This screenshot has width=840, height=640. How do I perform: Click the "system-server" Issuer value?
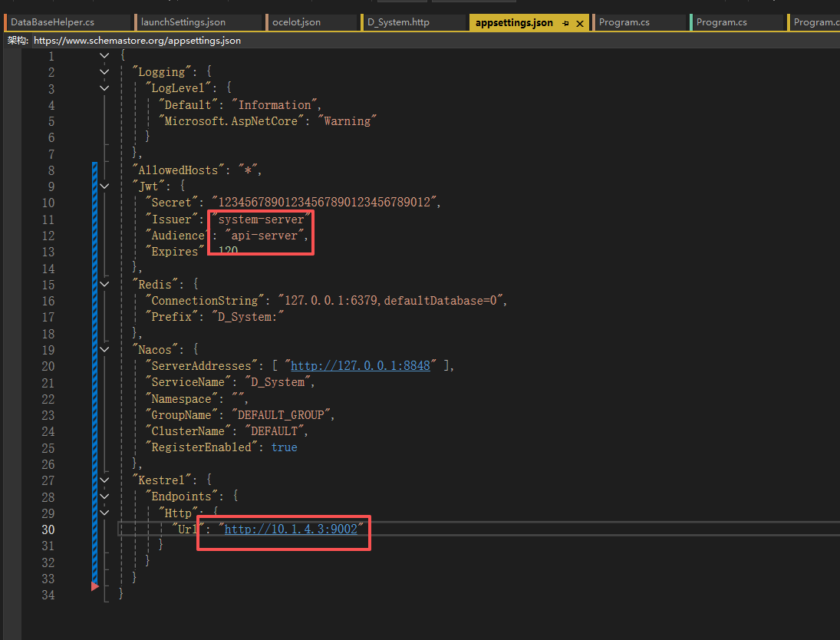coord(261,219)
